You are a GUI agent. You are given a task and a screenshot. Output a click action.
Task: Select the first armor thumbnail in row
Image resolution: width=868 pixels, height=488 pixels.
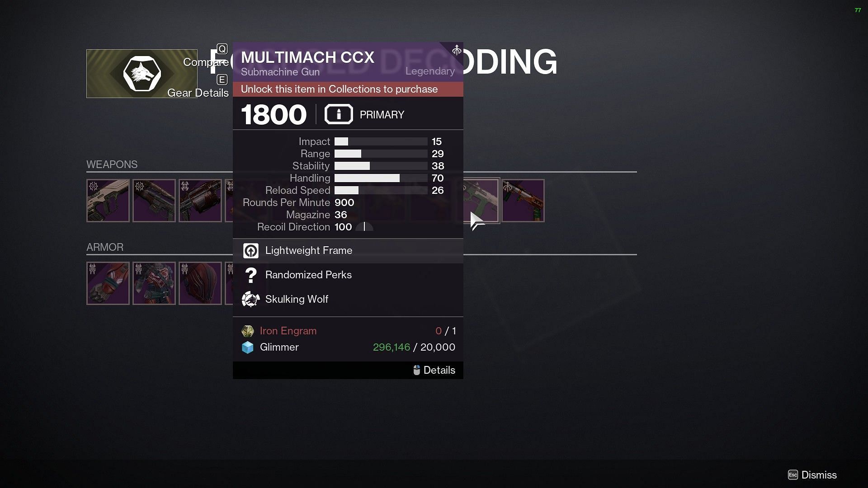click(108, 283)
